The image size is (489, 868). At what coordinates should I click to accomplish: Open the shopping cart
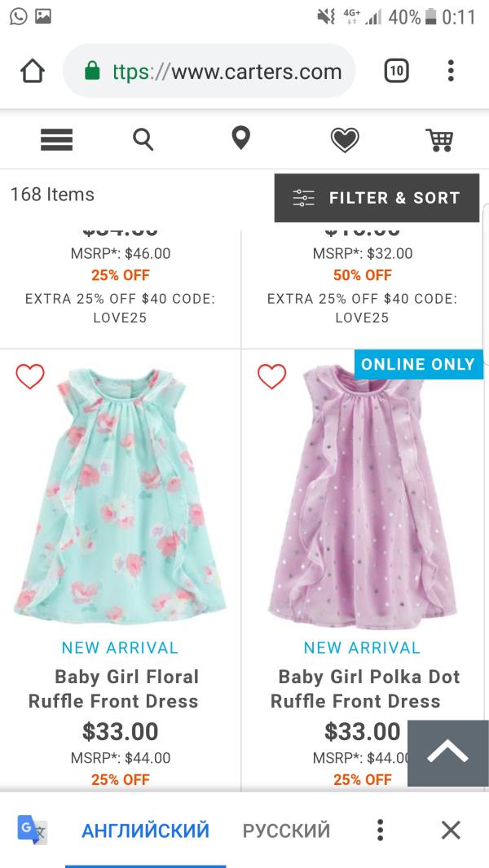(439, 140)
